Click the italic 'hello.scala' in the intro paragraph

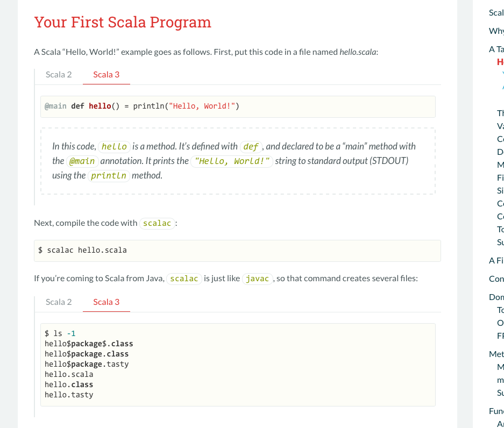coord(358,52)
